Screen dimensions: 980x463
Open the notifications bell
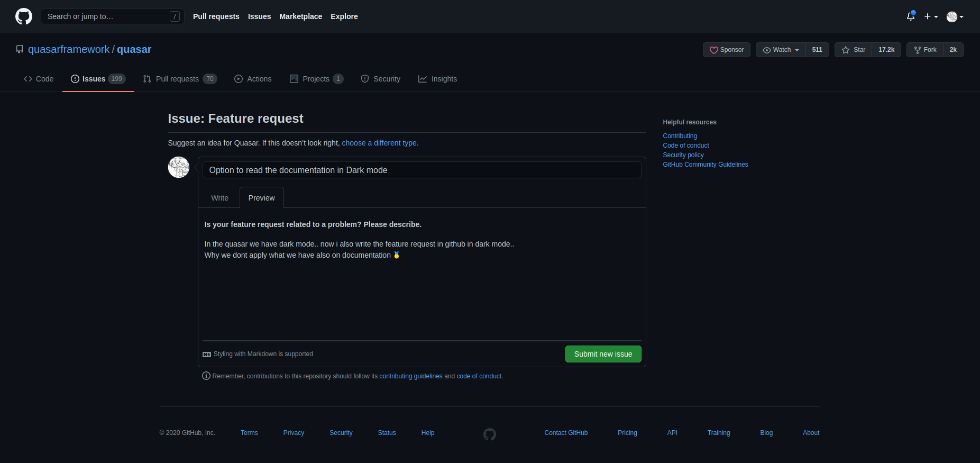[x=911, y=16]
